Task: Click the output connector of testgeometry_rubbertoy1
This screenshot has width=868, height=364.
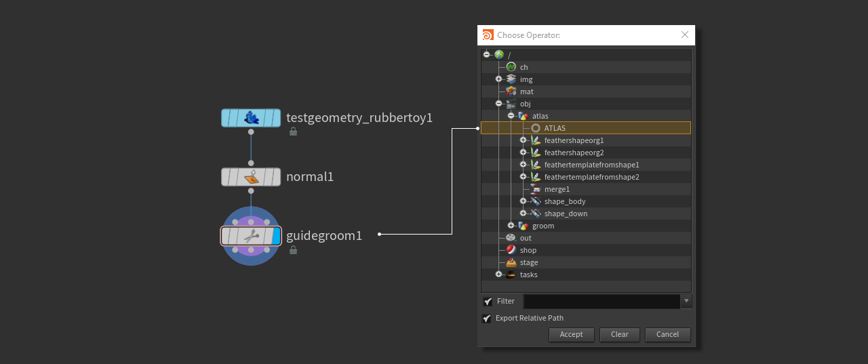Action: 251,132
